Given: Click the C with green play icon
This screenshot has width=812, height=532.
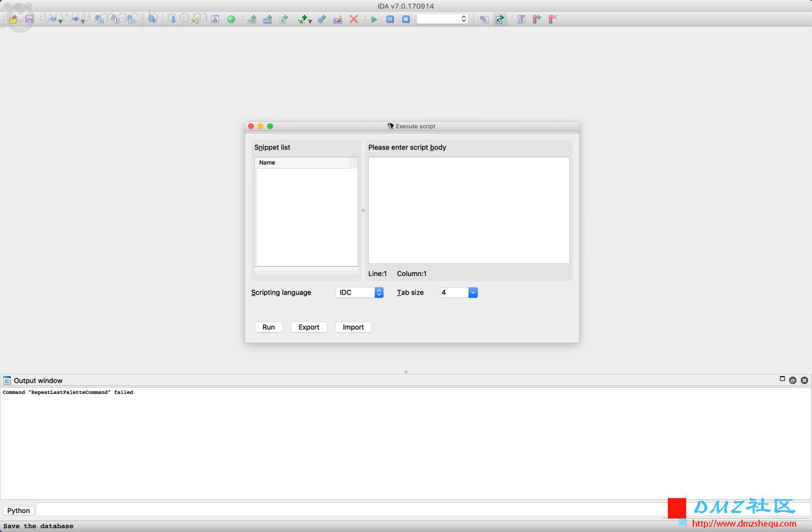Looking at the screenshot, I should (500, 19).
